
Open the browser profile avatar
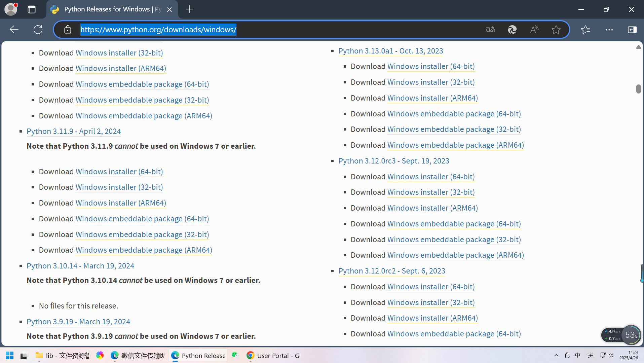point(11,9)
